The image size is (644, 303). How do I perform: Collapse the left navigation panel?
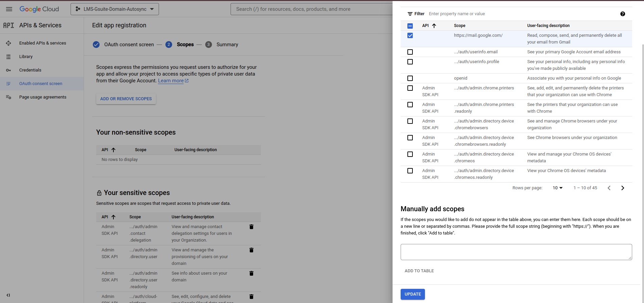pyautogui.click(x=8, y=295)
